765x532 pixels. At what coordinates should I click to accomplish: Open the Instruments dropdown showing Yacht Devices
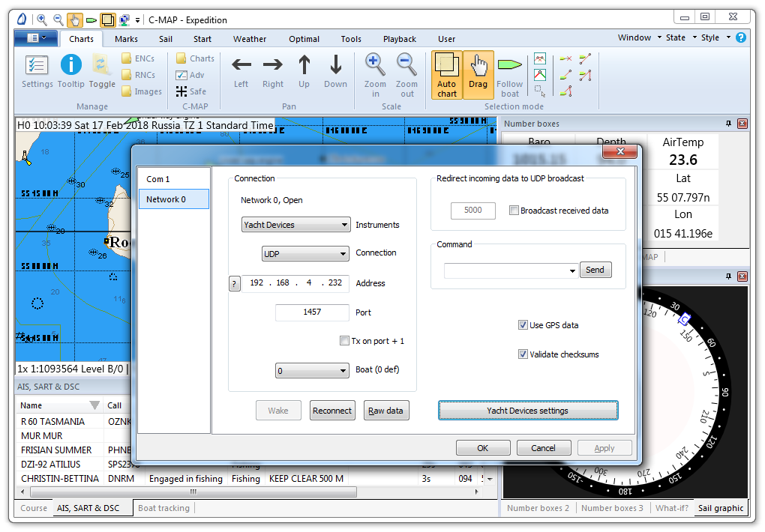(x=295, y=225)
